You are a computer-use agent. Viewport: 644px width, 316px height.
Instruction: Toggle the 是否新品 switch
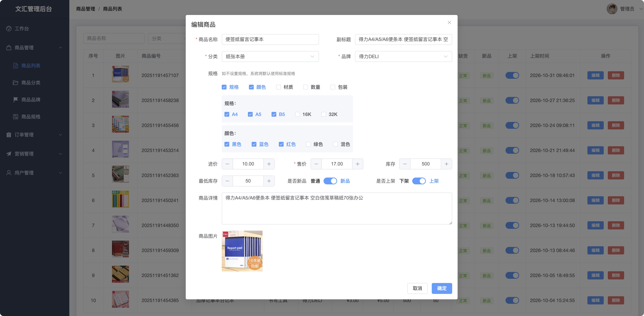(x=330, y=181)
